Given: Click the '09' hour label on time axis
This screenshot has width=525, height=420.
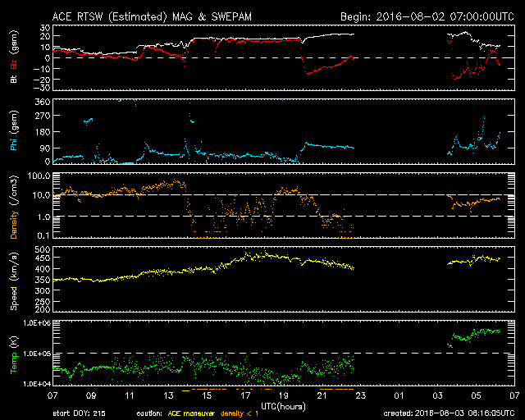Looking at the screenshot, I should pyautogui.click(x=91, y=396).
